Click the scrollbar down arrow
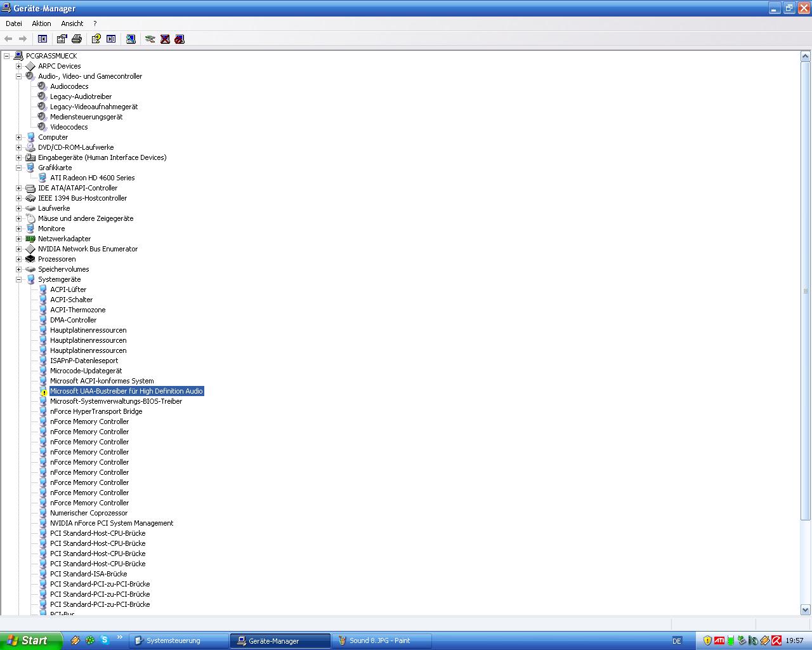The width and height of the screenshot is (812, 650). [x=806, y=609]
